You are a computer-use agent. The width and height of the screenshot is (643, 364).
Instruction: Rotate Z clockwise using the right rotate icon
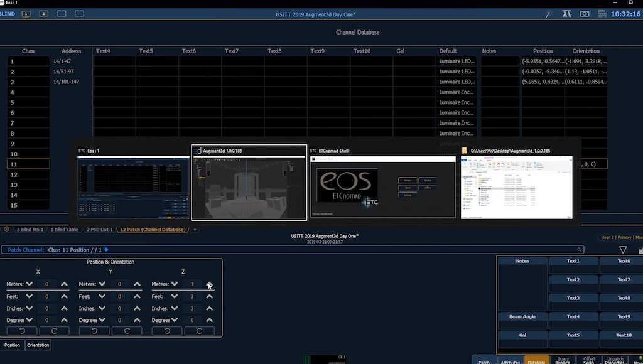click(x=199, y=331)
